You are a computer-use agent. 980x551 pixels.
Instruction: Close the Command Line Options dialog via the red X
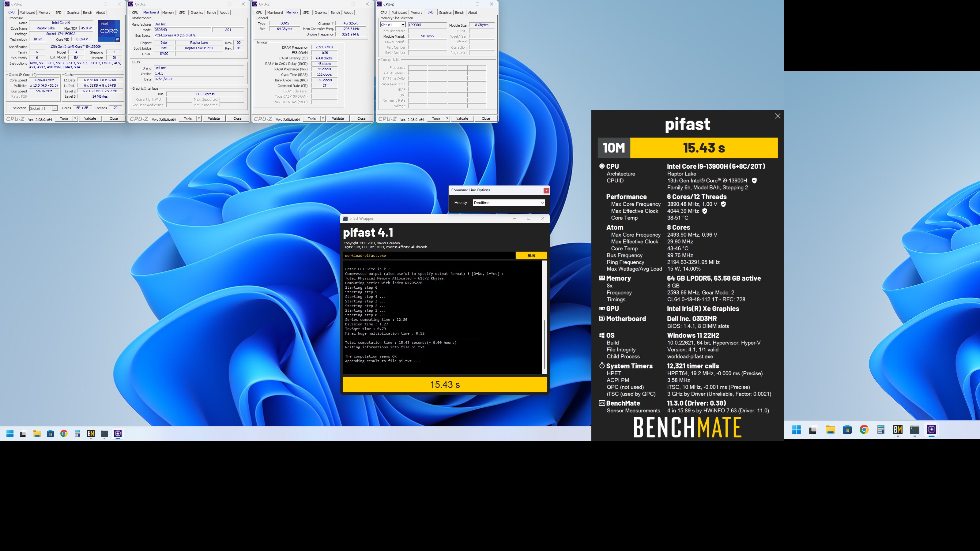pyautogui.click(x=546, y=190)
